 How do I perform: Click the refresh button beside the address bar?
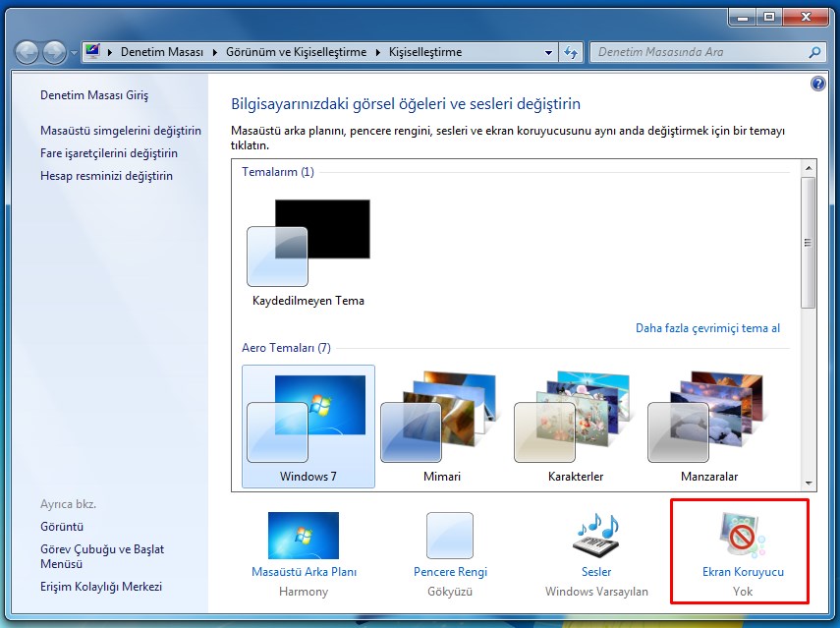(572, 52)
